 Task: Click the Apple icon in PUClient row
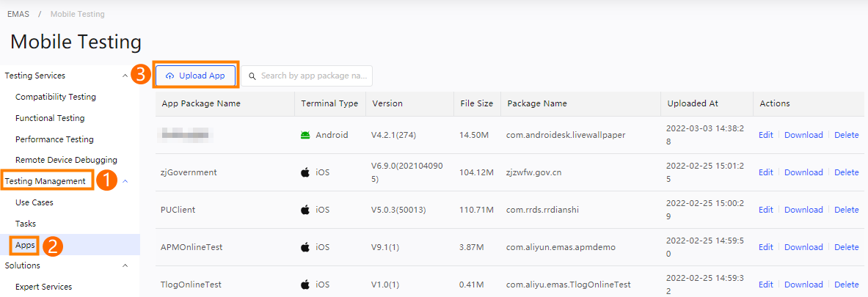coord(305,210)
